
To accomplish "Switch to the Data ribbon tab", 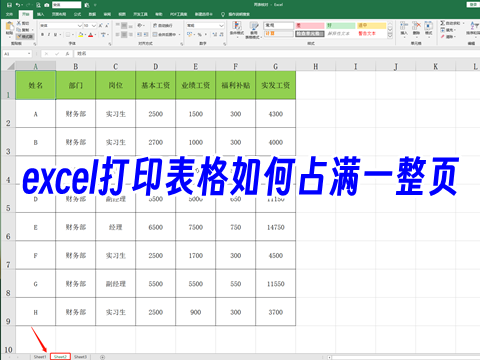I will 92,14.
